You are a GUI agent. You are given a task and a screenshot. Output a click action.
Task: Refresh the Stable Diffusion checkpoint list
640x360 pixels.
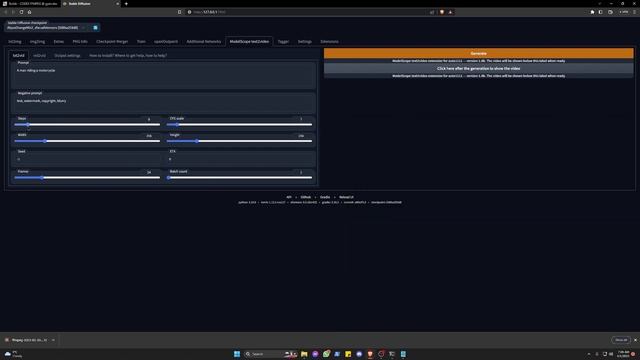point(95,28)
